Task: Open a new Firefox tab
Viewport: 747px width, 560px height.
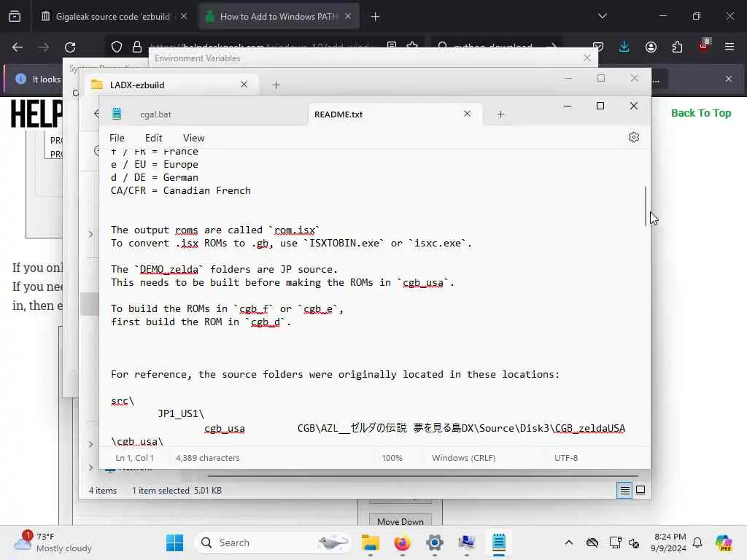Action: [375, 17]
